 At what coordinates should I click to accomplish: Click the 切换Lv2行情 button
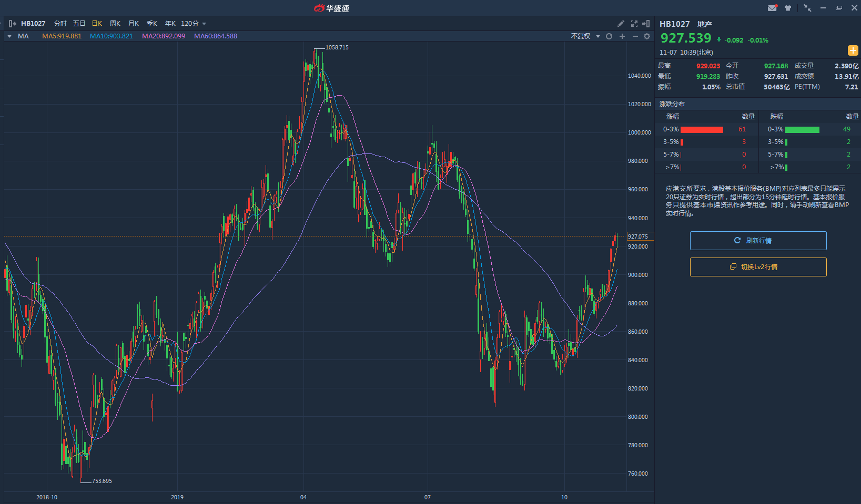coord(758,267)
